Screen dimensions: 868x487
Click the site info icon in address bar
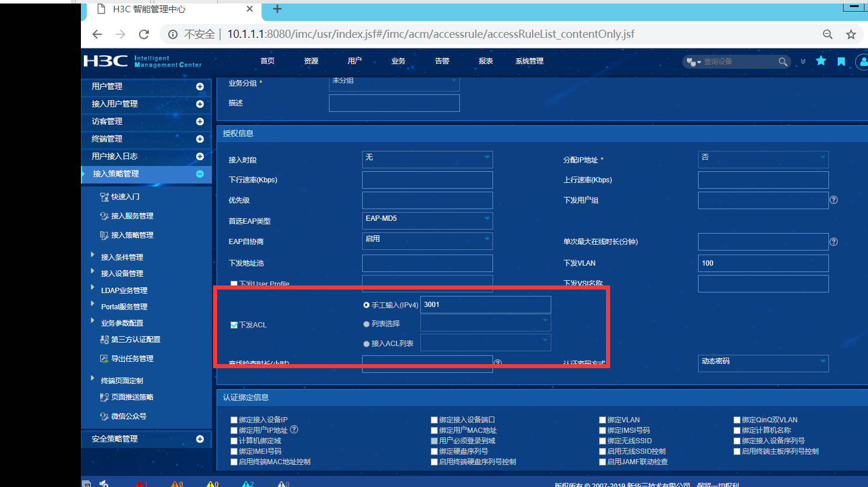[x=172, y=34]
